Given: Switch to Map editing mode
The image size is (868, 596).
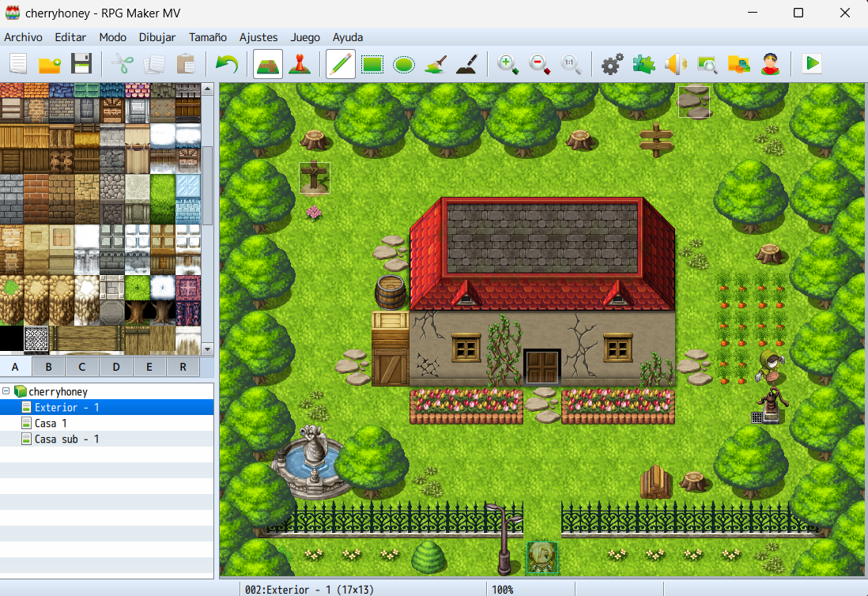Looking at the screenshot, I should click(x=268, y=64).
